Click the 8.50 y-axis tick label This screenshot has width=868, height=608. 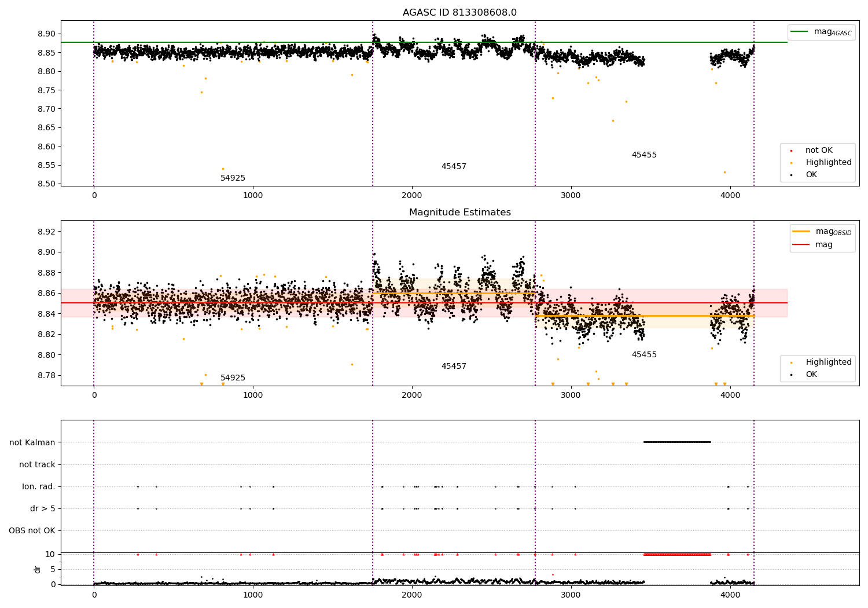[x=46, y=184]
